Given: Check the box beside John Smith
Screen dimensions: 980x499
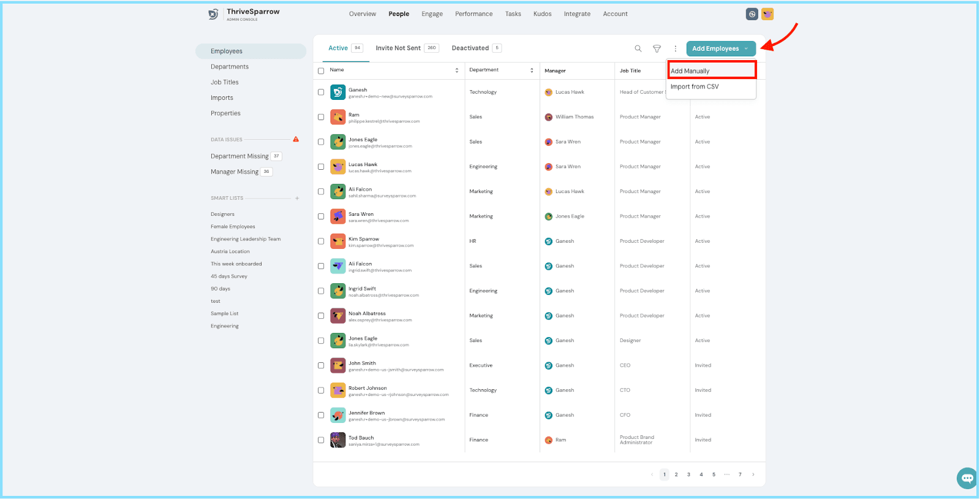Looking at the screenshot, I should (x=321, y=365).
